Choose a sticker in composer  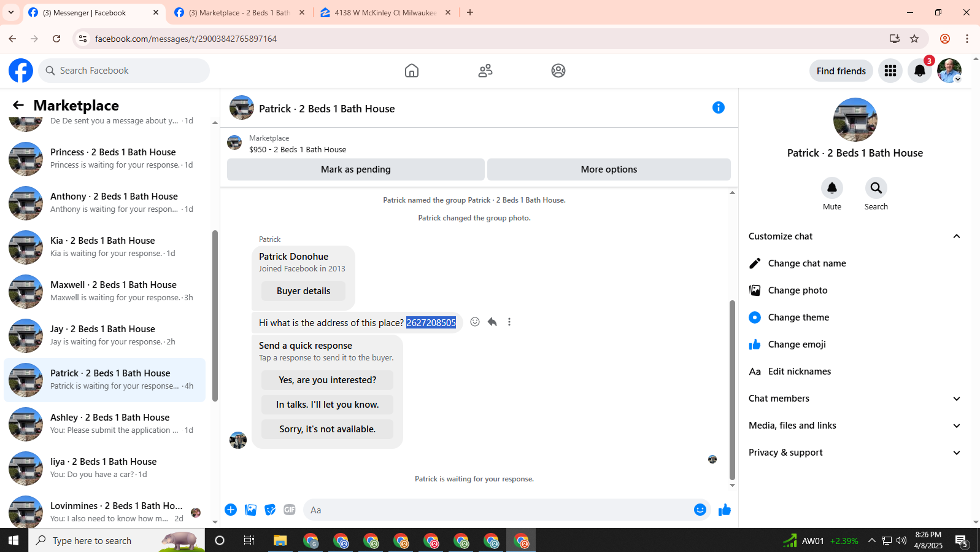(x=270, y=510)
